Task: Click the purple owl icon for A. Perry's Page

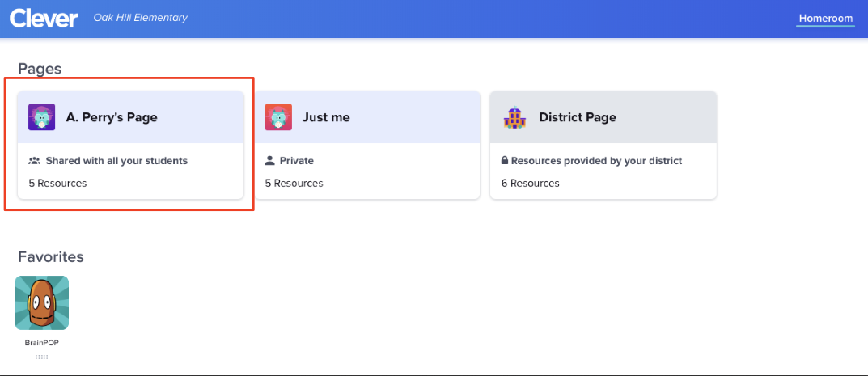Action: [41, 117]
